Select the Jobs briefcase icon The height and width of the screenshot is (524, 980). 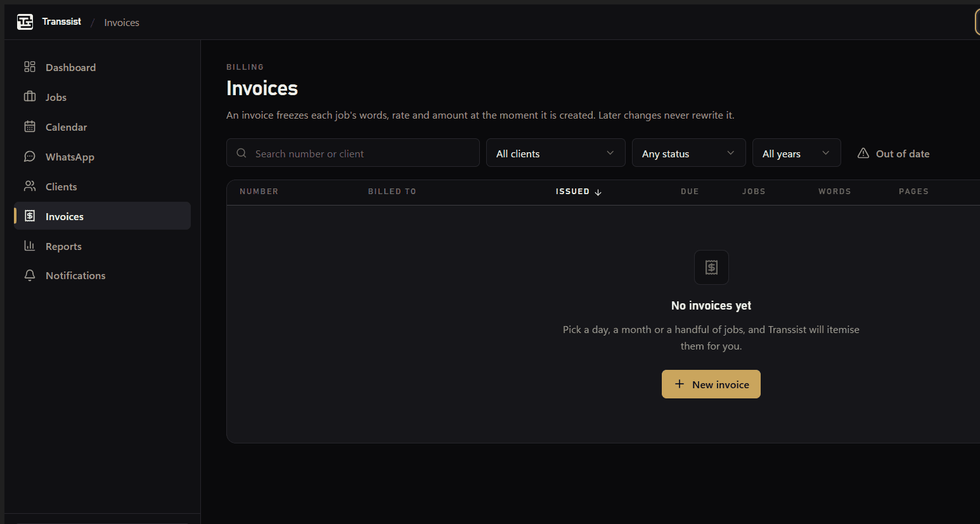coord(30,96)
